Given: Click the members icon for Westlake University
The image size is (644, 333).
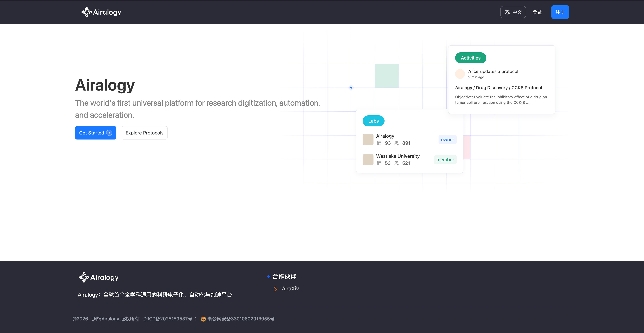Looking at the screenshot, I should 396,163.
